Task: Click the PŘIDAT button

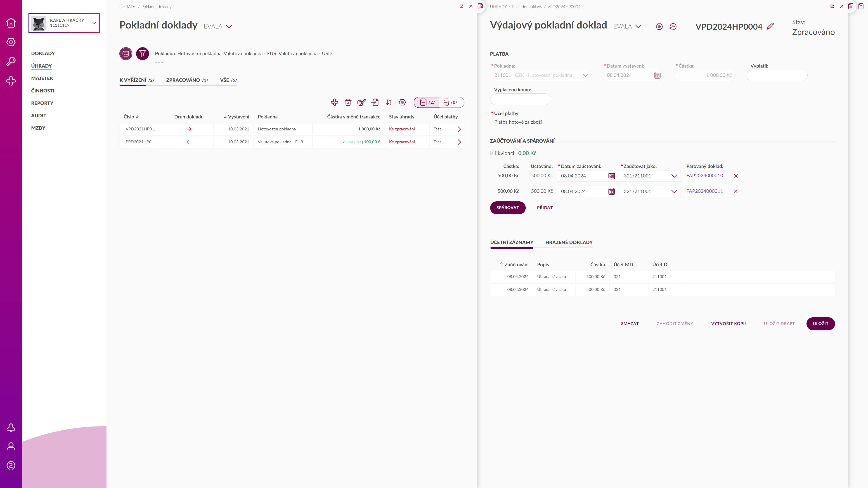Action: 545,208
